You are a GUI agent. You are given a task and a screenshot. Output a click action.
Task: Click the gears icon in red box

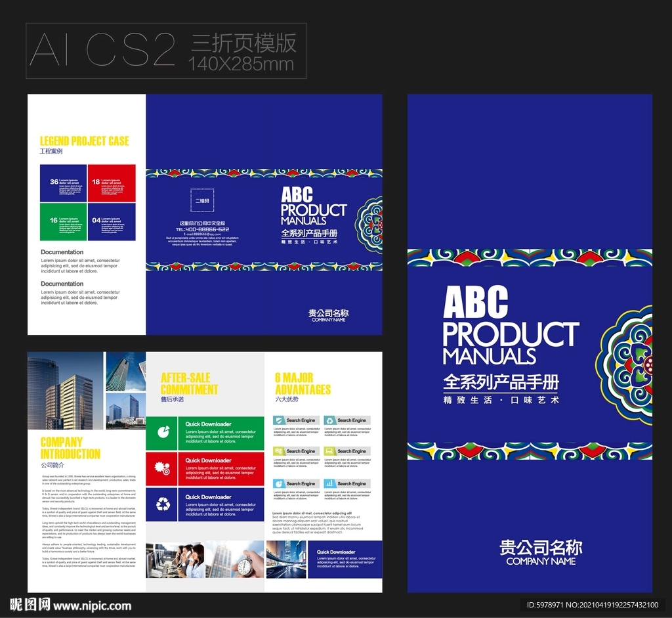162,468
